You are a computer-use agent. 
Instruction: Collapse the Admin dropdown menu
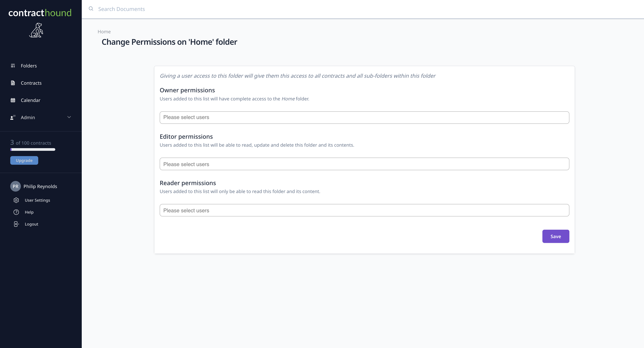[x=69, y=117]
